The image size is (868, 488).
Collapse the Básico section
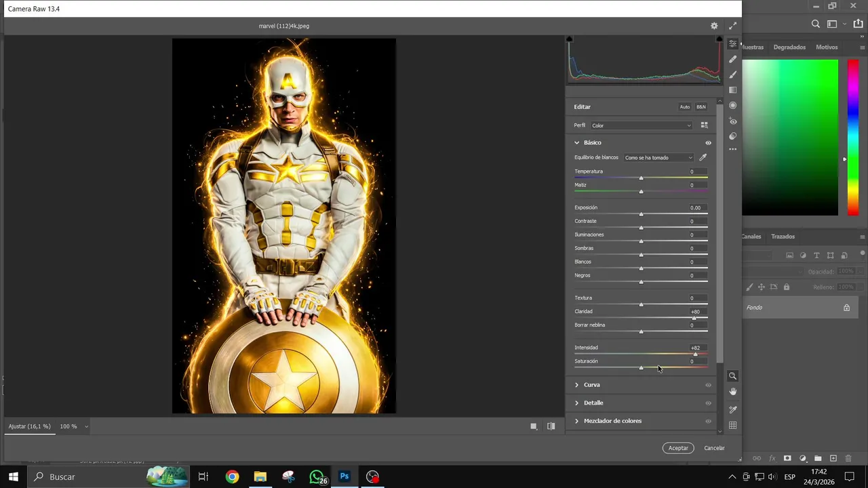click(x=577, y=143)
